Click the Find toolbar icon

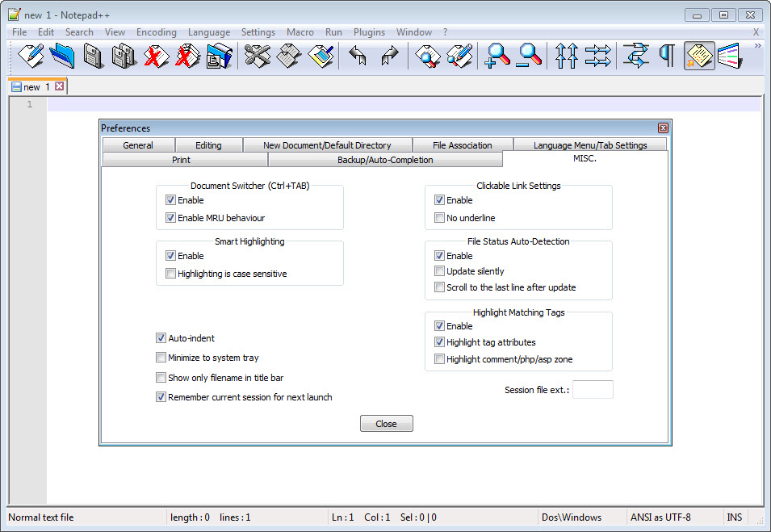427,56
